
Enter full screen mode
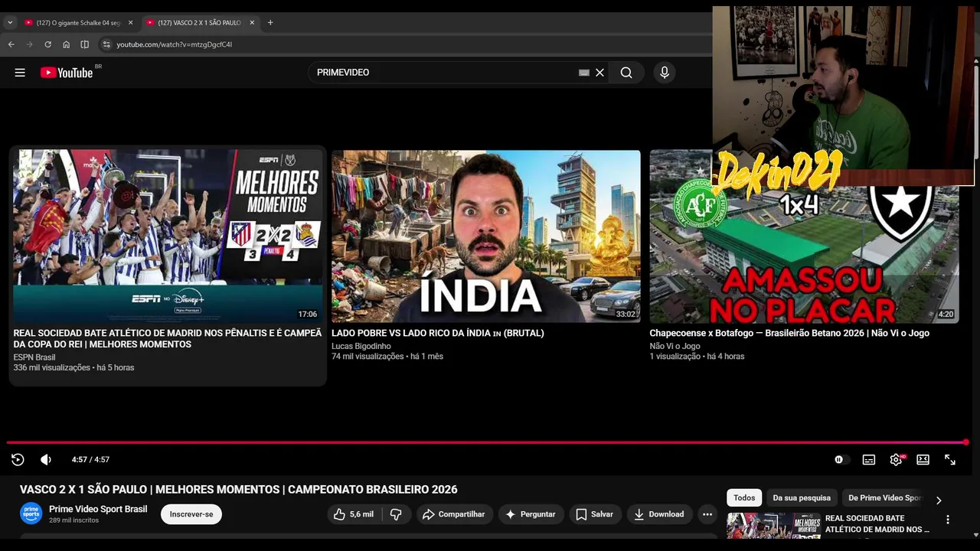pos(950,460)
